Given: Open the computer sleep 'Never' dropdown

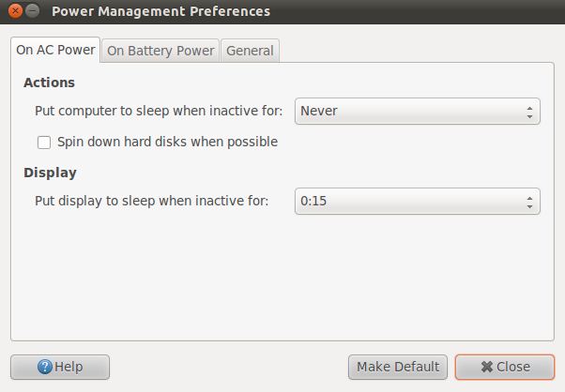Looking at the screenshot, I should pos(417,112).
